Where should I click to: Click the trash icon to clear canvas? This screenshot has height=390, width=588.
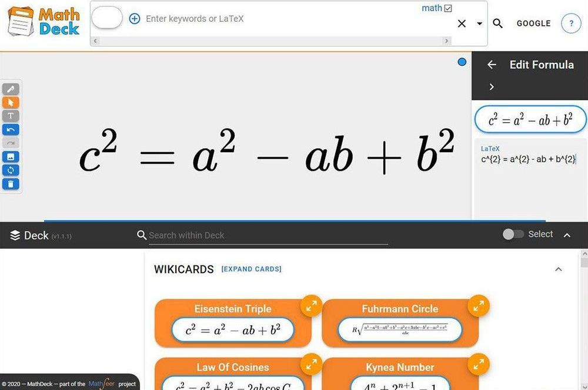coord(11,184)
